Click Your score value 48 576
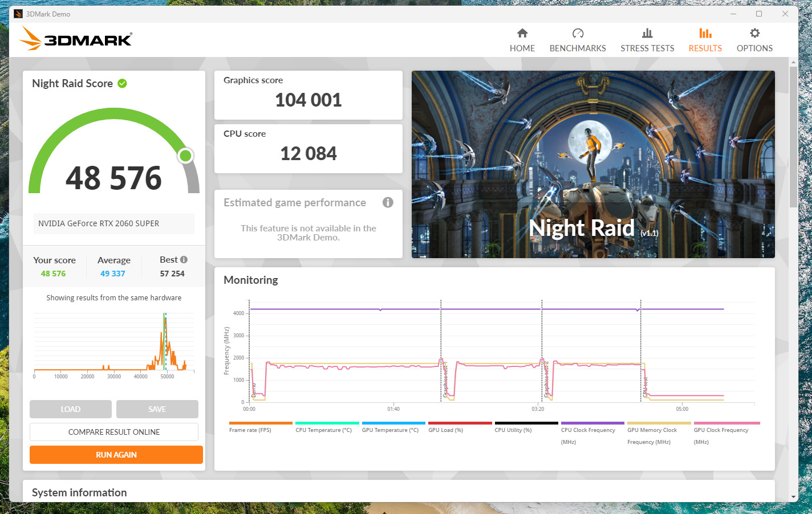 (x=53, y=274)
